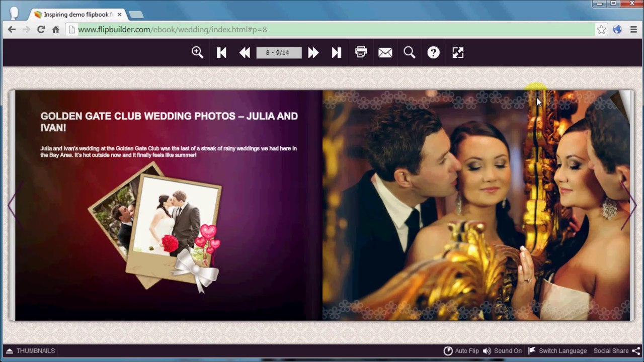Click the zoom in magnifier icon
Viewport: 644px width, 362px height.
pyautogui.click(x=197, y=52)
